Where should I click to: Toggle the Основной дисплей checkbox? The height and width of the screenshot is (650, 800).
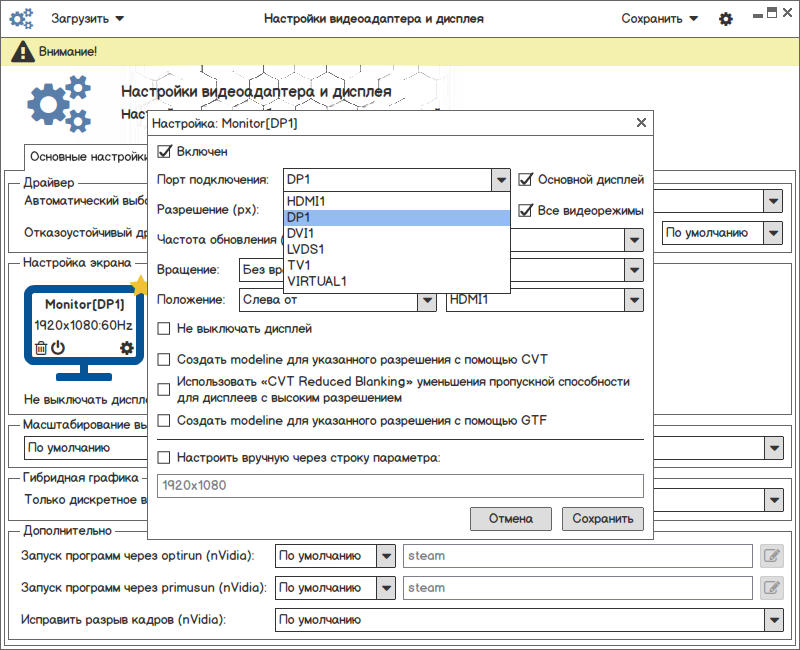526,180
